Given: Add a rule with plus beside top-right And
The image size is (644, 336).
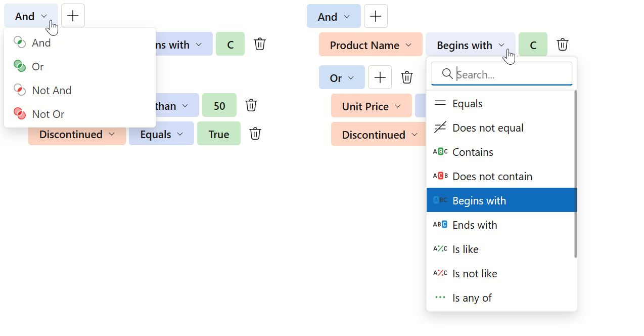Looking at the screenshot, I should 376,16.
